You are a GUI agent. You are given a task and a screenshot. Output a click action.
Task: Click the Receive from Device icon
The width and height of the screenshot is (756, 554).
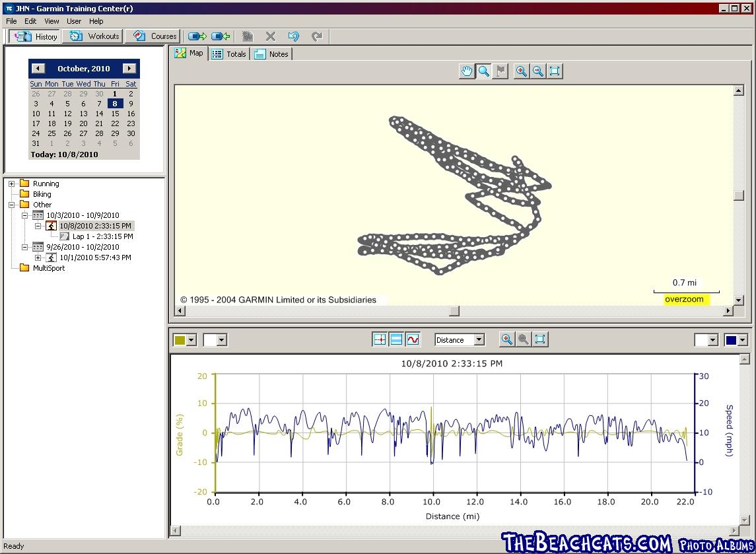(221, 36)
